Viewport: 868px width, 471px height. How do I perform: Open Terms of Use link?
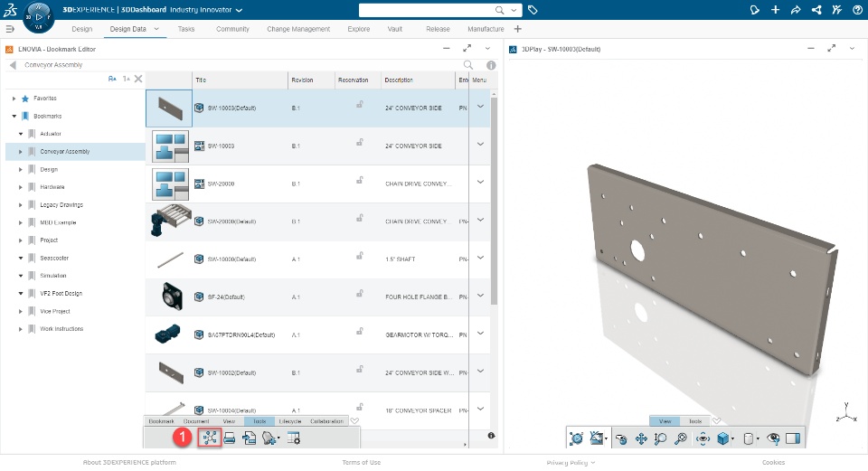pyautogui.click(x=362, y=462)
